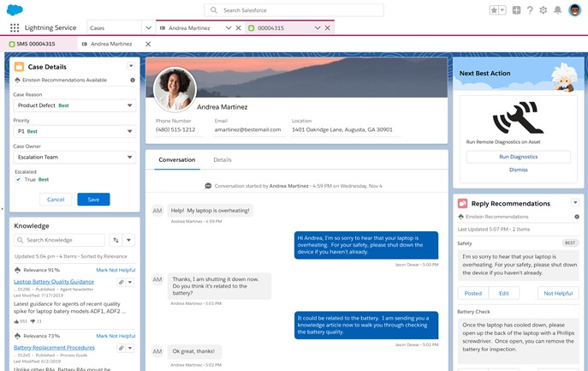Dismiss the Next Best Action recommendation
Screen dimensions: 588x371
(x=519, y=170)
